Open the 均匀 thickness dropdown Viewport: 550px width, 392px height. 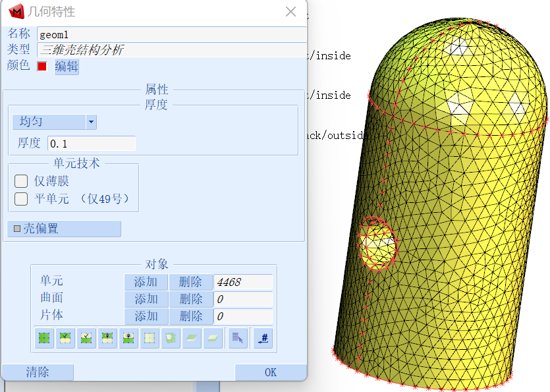coord(92,122)
